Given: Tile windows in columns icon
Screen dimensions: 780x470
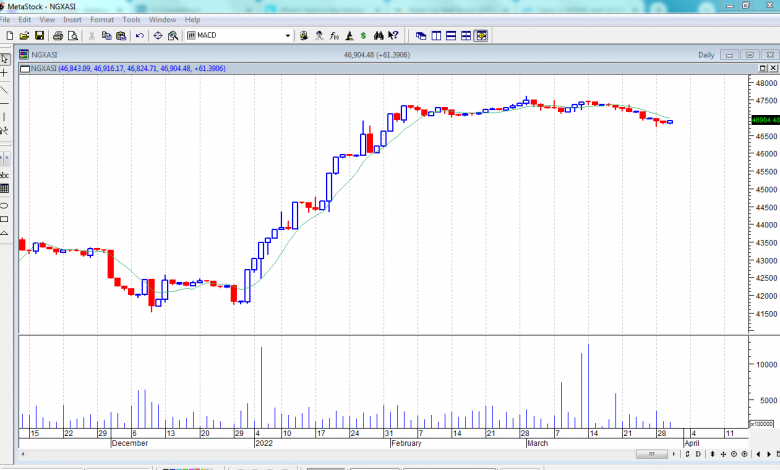Looking at the screenshot, I should click(436, 35).
